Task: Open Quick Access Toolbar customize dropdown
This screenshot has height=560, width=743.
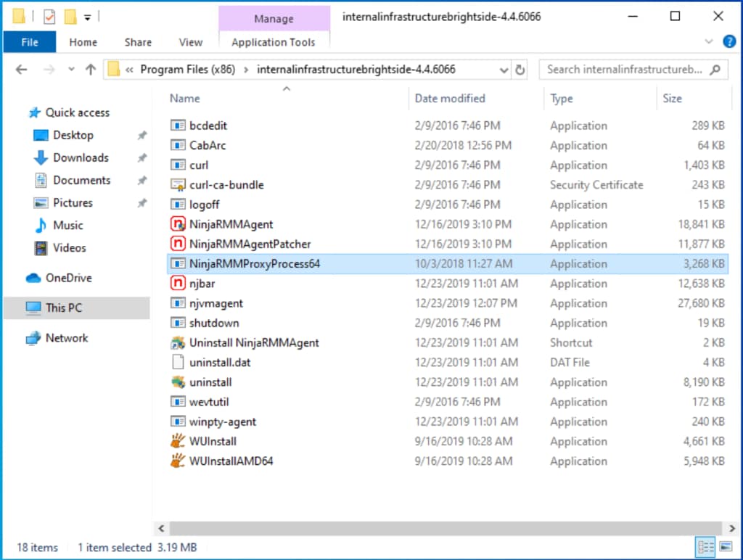Action: pos(88,16)
